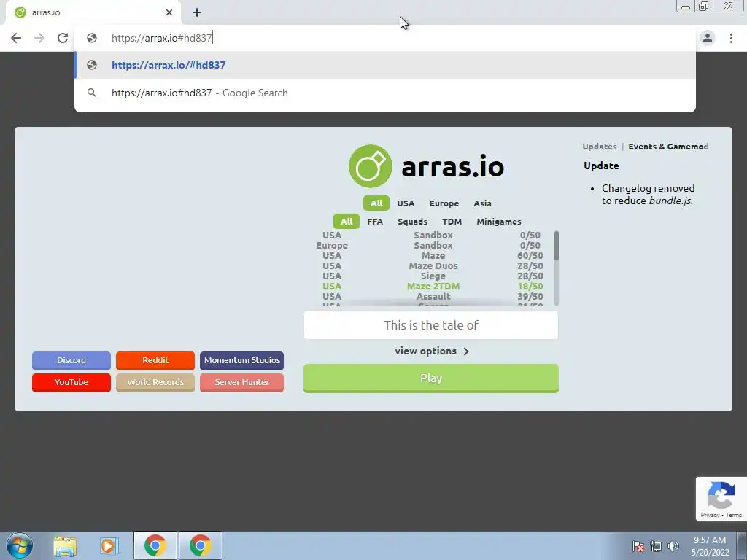Open the Reddit link button
The height and width of the screenshot is (560, 747).
155,360
